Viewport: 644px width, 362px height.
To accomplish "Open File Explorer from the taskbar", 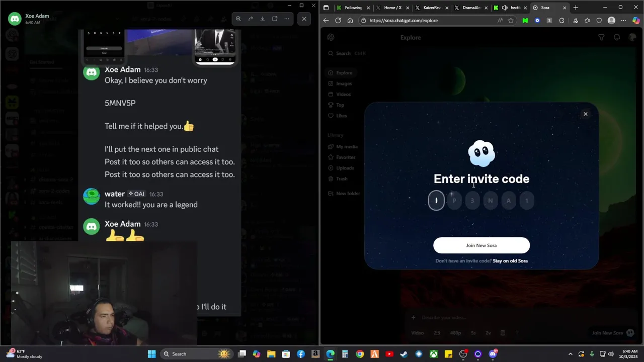I will click(271, 354).
